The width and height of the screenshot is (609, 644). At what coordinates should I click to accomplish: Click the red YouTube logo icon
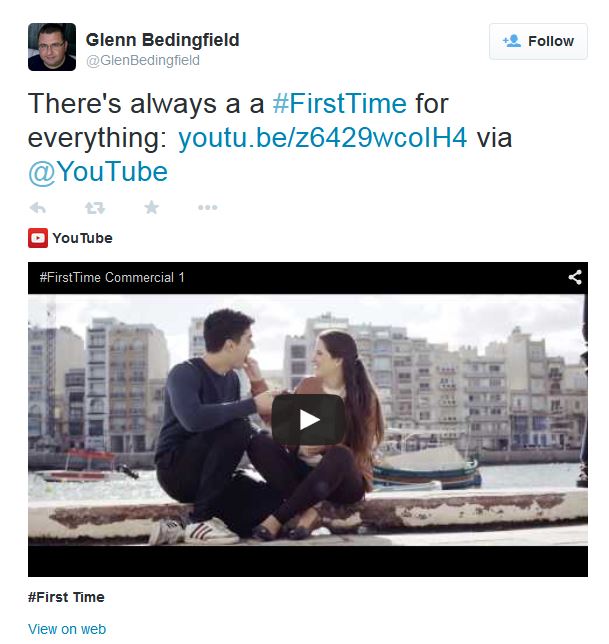(x=38, y=238)
